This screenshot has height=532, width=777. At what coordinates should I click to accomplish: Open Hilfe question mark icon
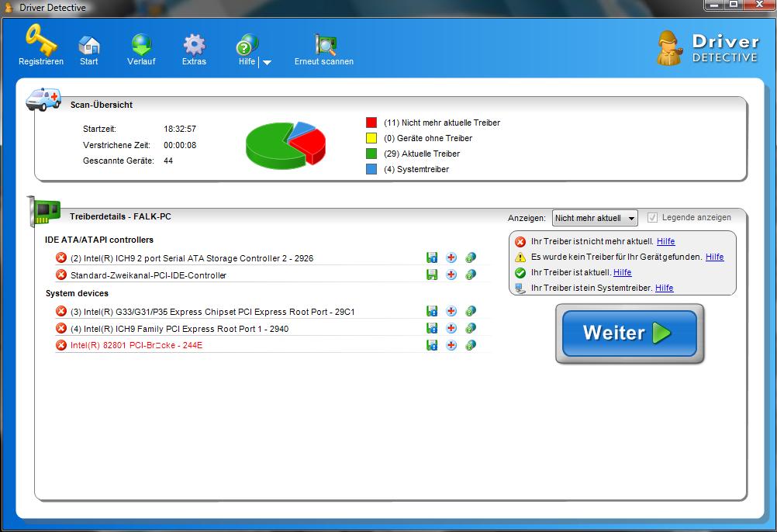pyautogui.click(x=247, y=44)
